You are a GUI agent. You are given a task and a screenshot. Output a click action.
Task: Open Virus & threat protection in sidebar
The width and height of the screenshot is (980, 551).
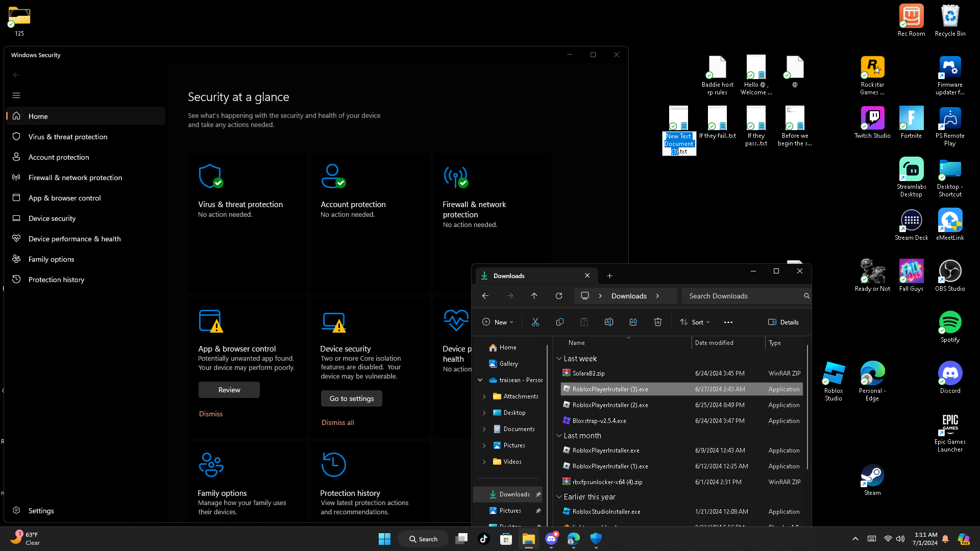coord(86,137)
